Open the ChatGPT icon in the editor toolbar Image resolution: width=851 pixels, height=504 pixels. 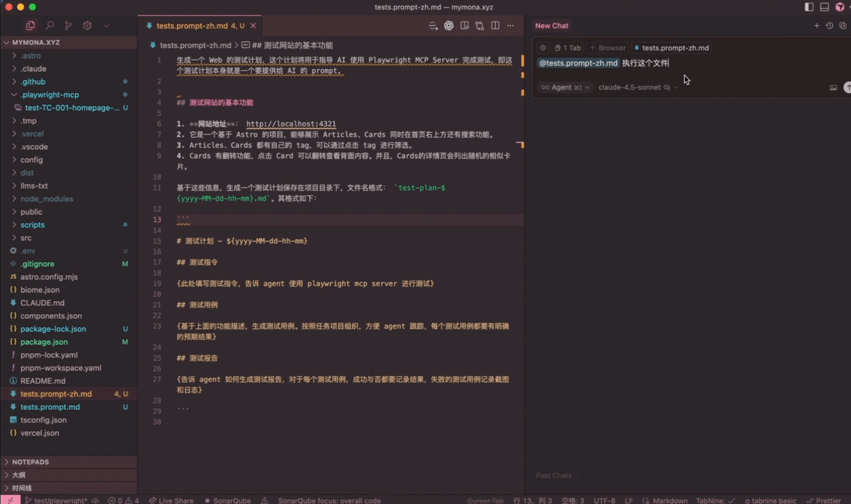point(448,26)
